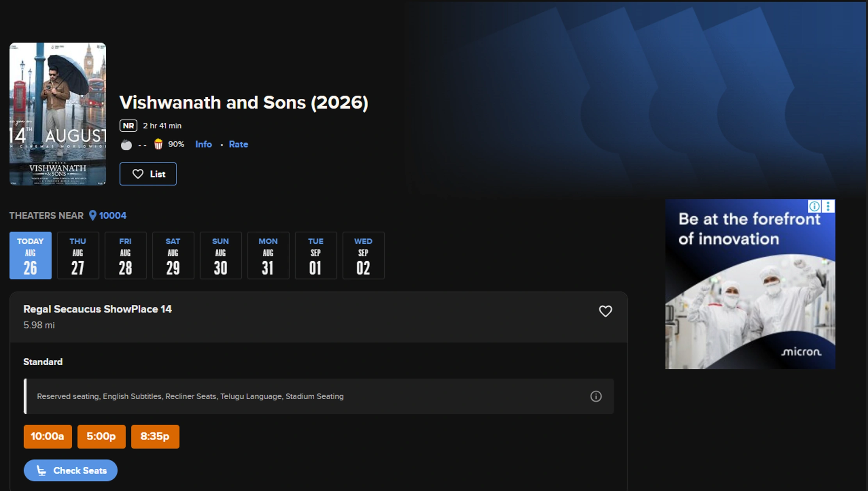Pick the 5:00p showtime
This screenshot has height=491, width=868.
[102, 436]
